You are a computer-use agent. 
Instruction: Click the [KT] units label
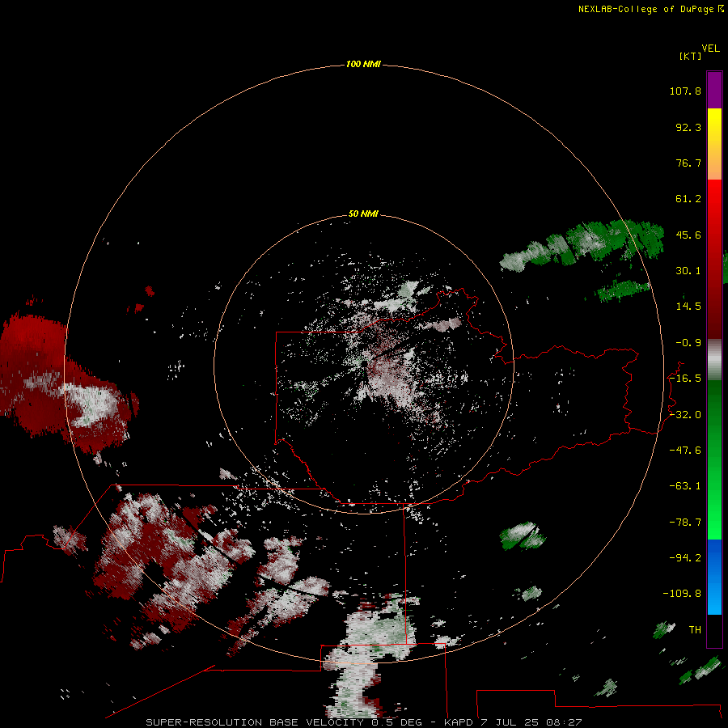pyautogui.click(x=691, y=56)
